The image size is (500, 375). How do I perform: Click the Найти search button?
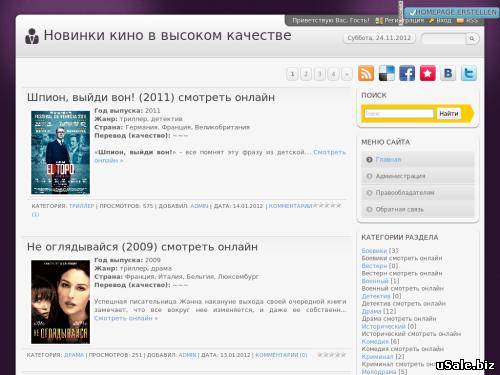[x=449, y=114]
